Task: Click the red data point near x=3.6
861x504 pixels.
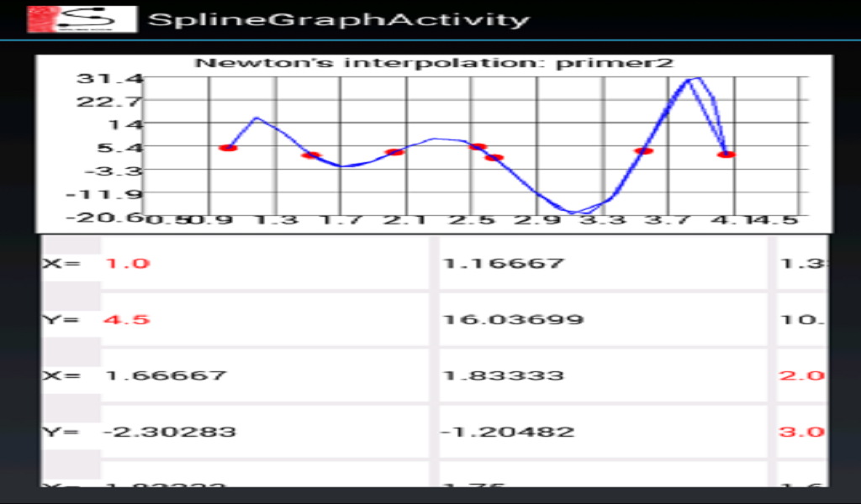Action: coord(643,151)
